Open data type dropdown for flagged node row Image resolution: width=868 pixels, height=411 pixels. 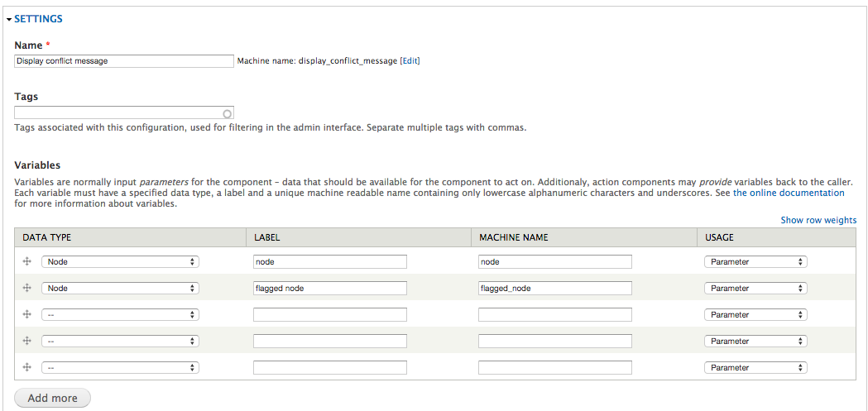(x=120, y=288)
